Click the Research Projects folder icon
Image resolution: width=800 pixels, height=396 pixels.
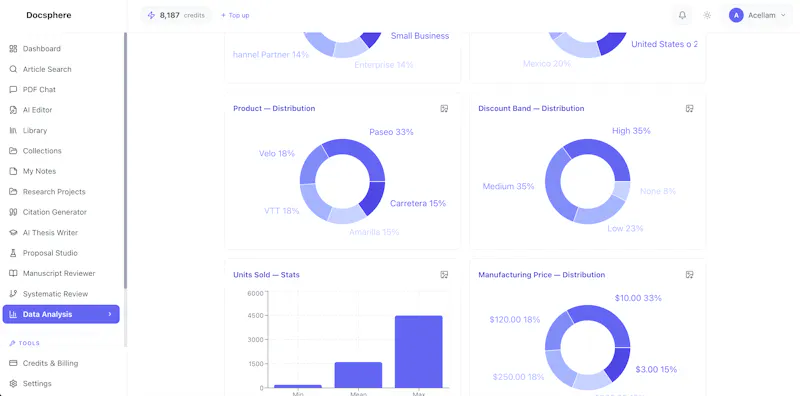[13, 192]
